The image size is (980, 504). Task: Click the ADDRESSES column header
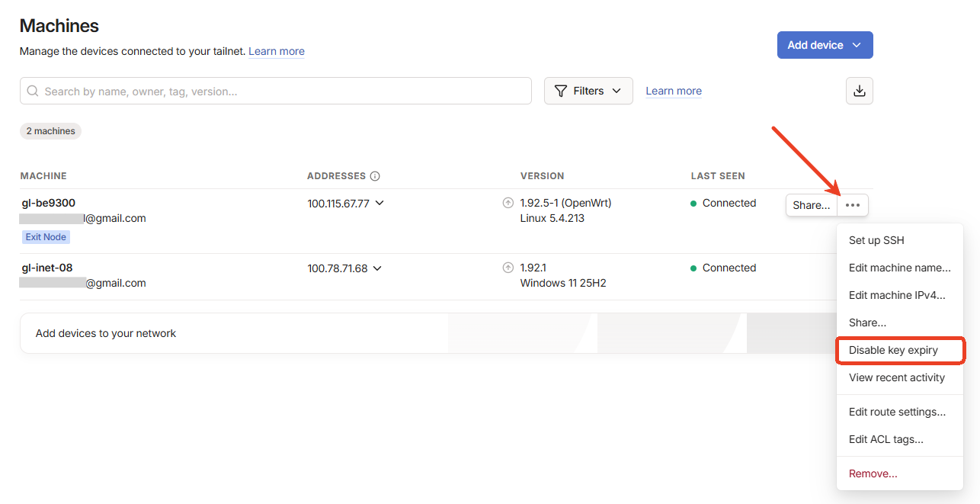[x=336, y=176]
